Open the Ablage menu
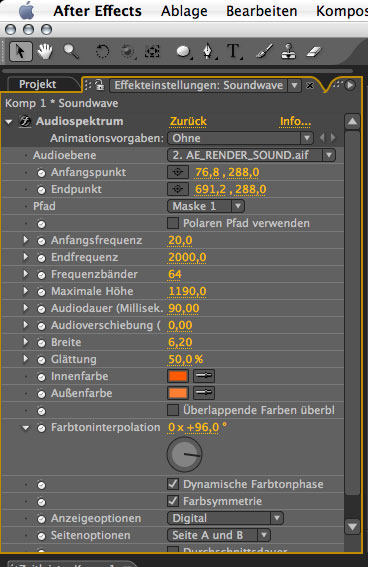This screenshot has height=567, width=368. (184, 11)
